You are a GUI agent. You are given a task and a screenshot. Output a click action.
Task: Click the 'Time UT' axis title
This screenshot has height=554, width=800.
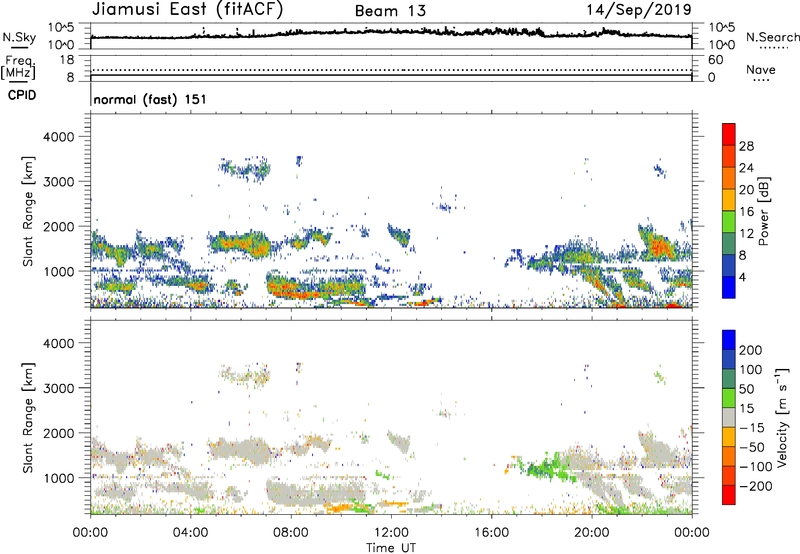391,548
